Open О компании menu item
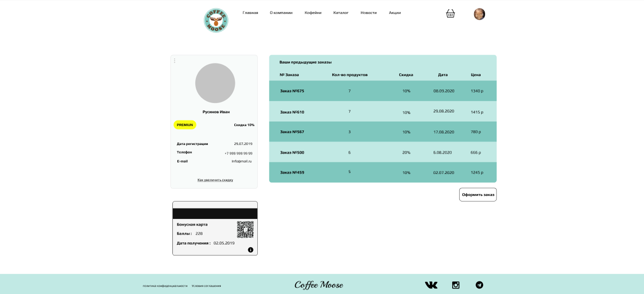The image size is (644, 294). click(x=281, y=12)
